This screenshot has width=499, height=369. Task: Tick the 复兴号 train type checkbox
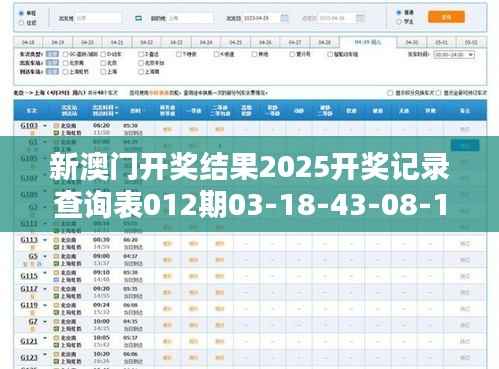coord(292,54)
